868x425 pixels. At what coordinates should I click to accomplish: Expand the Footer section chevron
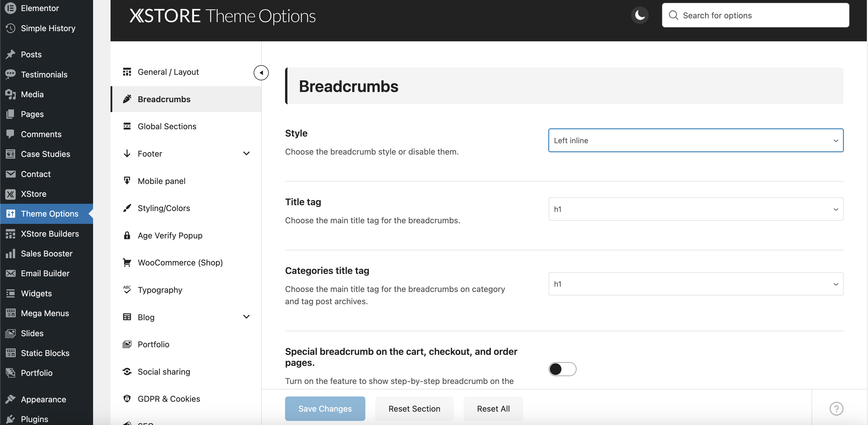pyautogui.click(x=246, y=153)
